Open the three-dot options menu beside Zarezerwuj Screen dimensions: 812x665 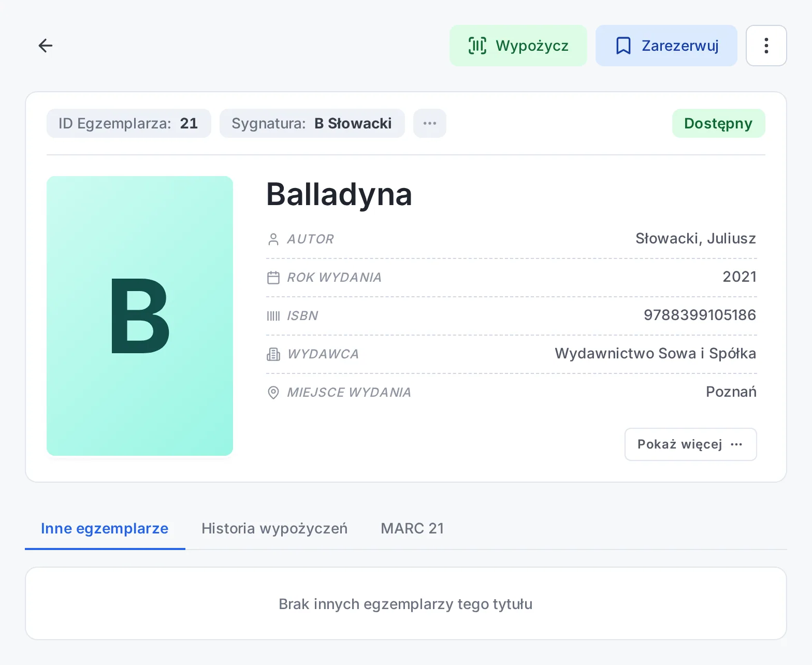766,46
